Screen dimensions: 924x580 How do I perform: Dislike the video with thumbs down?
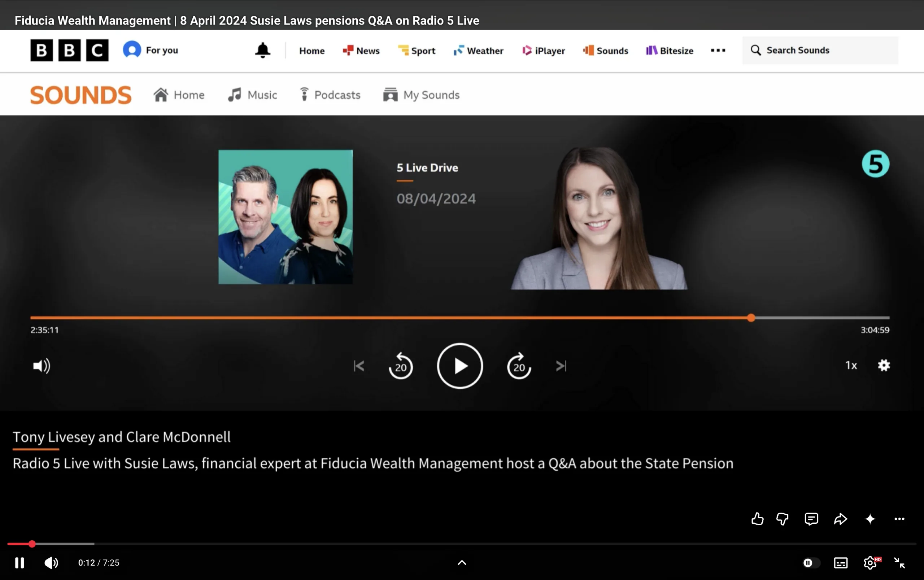pos(783,519)
